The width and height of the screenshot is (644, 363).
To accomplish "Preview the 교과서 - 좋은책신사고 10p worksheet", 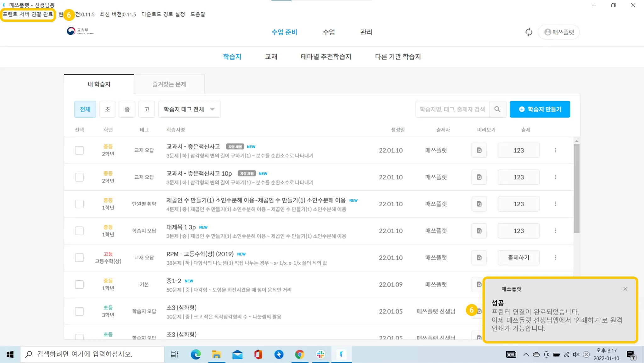I will pyautogui.click(x=479, y=177).
